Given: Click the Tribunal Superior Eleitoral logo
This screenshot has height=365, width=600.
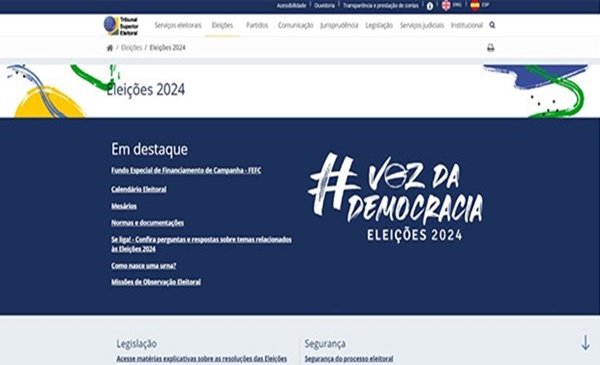Looking at the screenshot, I should tap(121, 26).
